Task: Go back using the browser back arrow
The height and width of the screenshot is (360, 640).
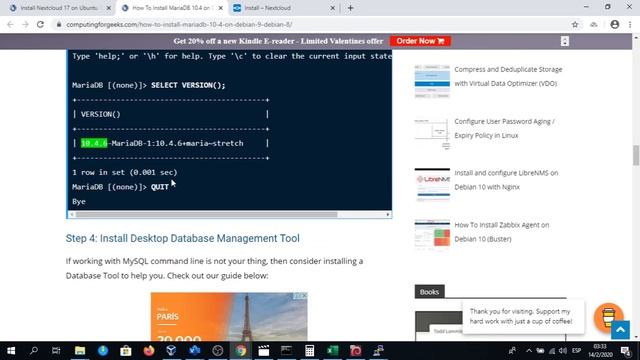Action: (x=10, y=24)
